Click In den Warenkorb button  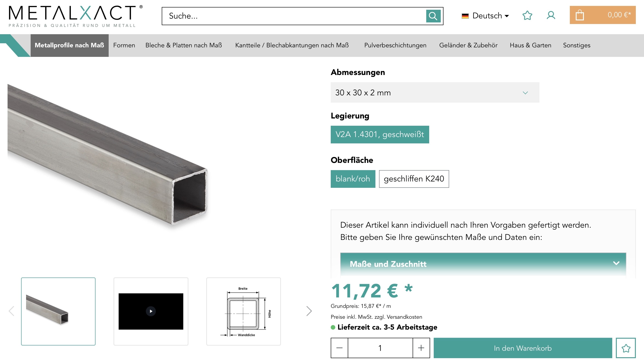[x=522, y=348]
